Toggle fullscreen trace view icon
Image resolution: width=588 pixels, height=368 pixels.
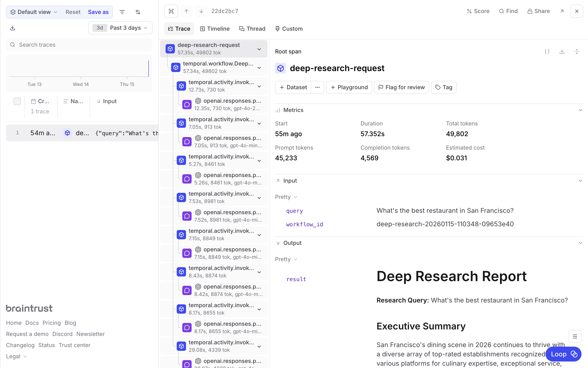click(171, 11)
